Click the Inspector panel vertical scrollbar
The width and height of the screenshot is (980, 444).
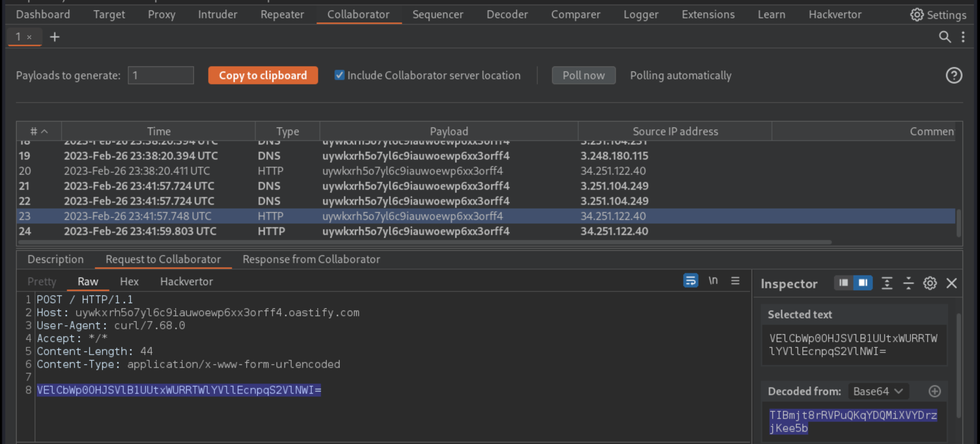point(959,365)
